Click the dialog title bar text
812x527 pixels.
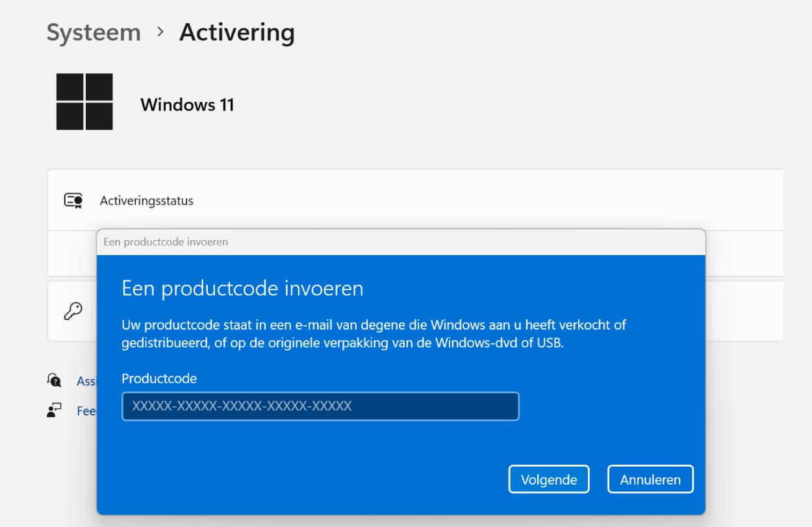(166, 242)
